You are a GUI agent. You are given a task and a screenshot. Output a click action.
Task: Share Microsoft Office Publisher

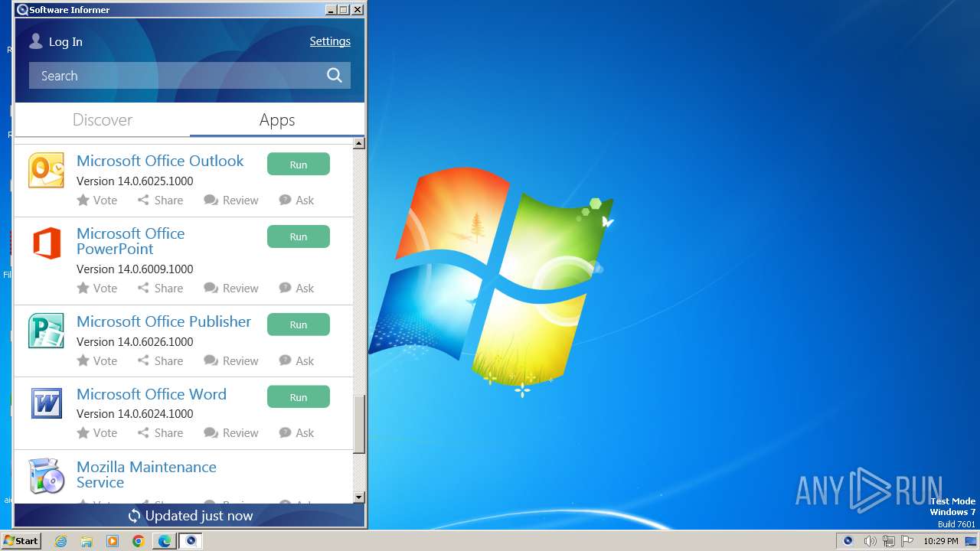point(160,360)
